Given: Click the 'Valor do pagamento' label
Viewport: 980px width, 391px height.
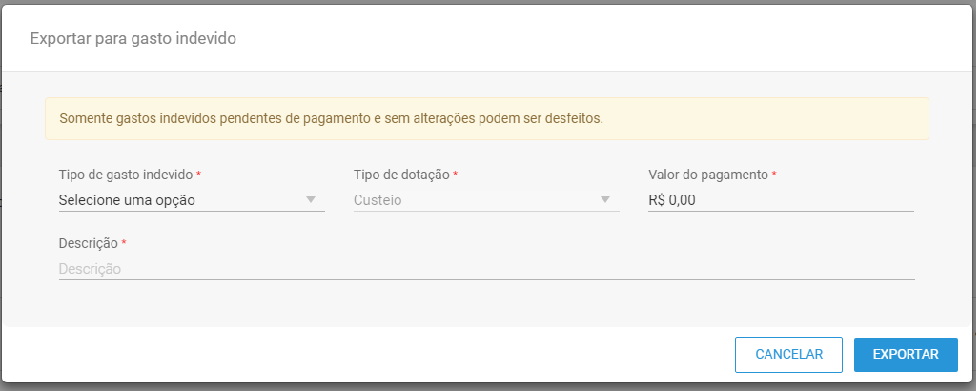Looking at the screenshot, I should 708,175.
